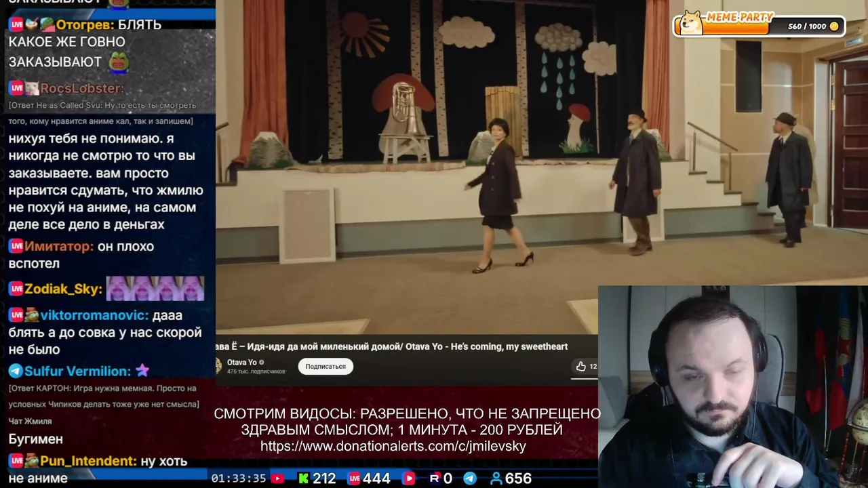Click the 'Чат Жмиля' label in chat
This screenshot has height=488, width=868.
coord(30,421)
